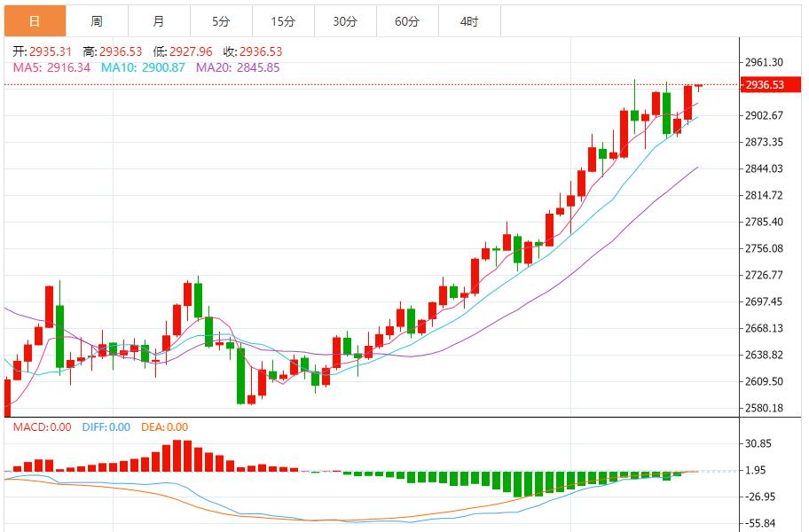Screen dimensions: 809x532
Task: Click the DIFF value label
Action: (x=106, y=427)
